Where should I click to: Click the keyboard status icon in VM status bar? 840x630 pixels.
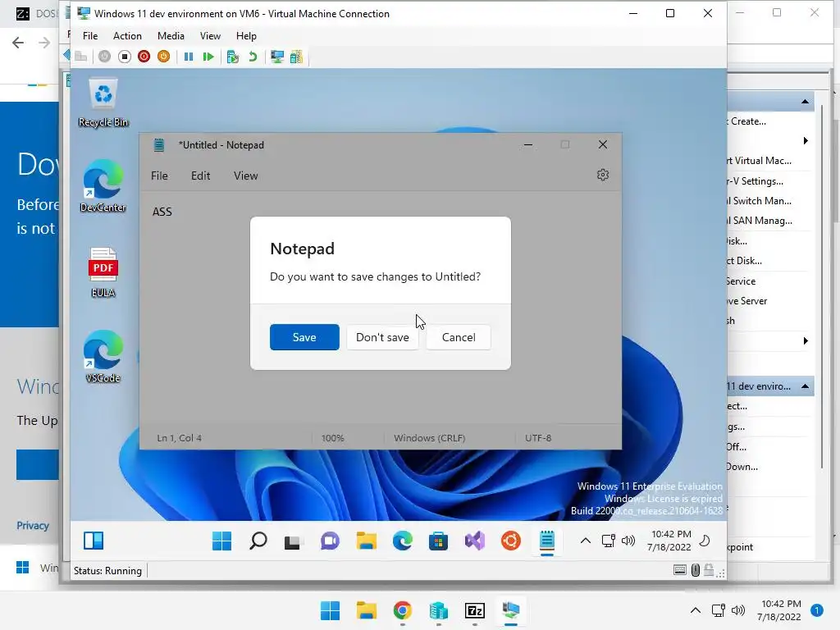tap(680, 570)
